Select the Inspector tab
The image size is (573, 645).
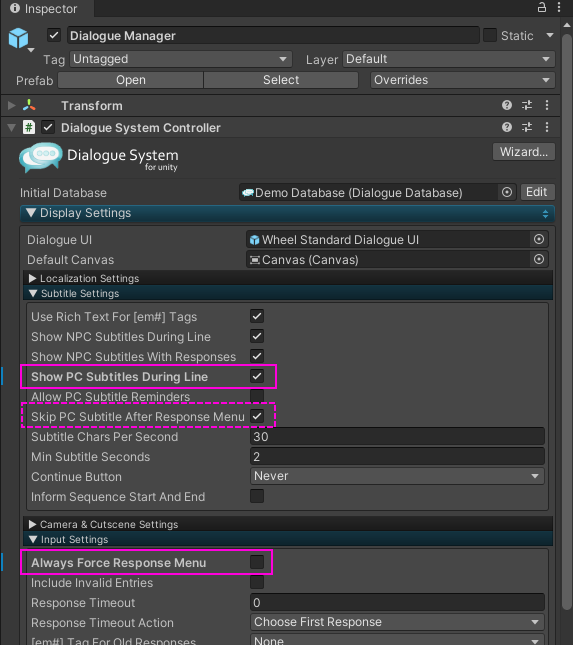click(44, 9)
